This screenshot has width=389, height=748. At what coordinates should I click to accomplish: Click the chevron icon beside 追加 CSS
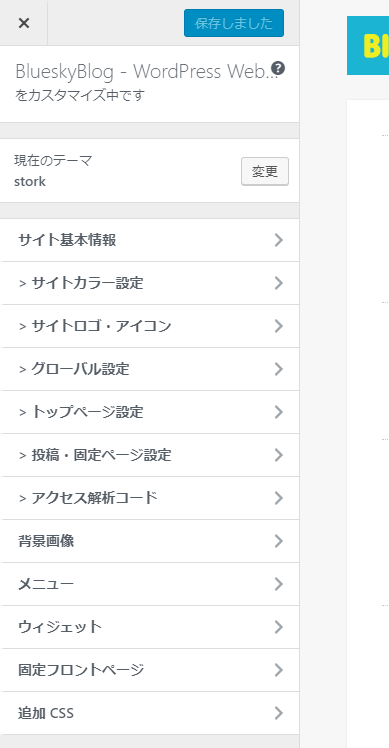coord(279,713)
